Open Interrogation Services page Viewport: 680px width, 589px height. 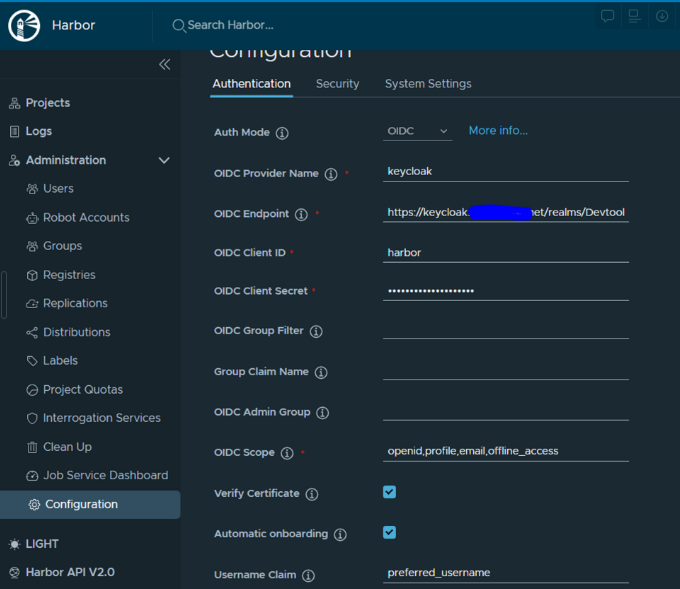coord(101,418)
